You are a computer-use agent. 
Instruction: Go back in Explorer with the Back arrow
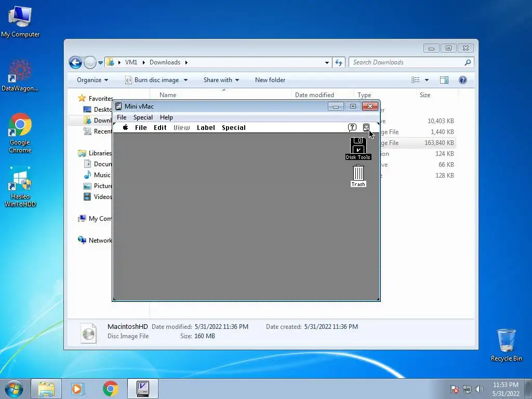click(x=75, y=62)
